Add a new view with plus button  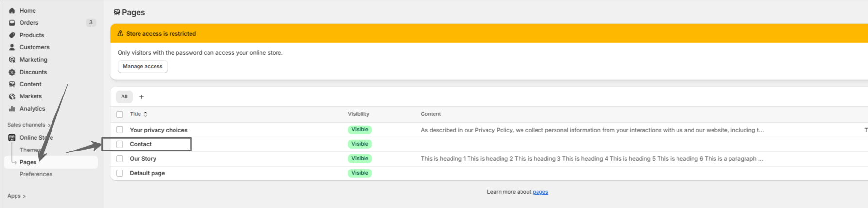[141, 97]
